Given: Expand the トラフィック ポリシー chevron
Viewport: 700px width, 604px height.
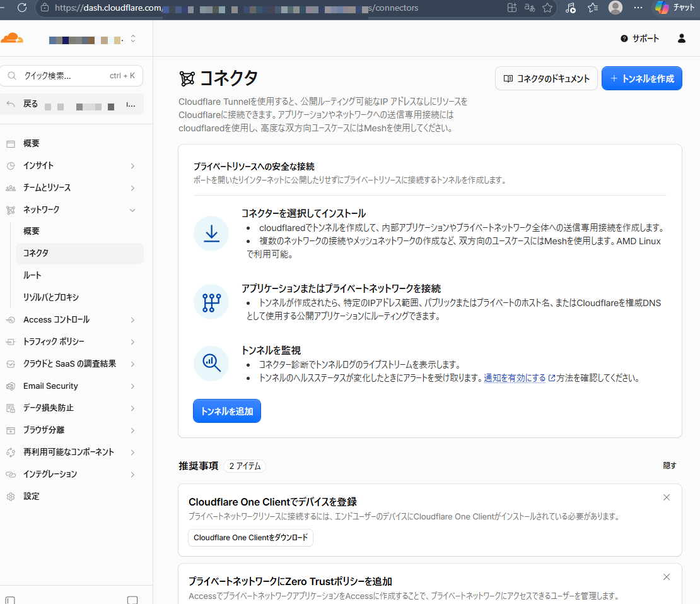Looking at the screenshot, I should pyautogui.click(x=132, y=341).
